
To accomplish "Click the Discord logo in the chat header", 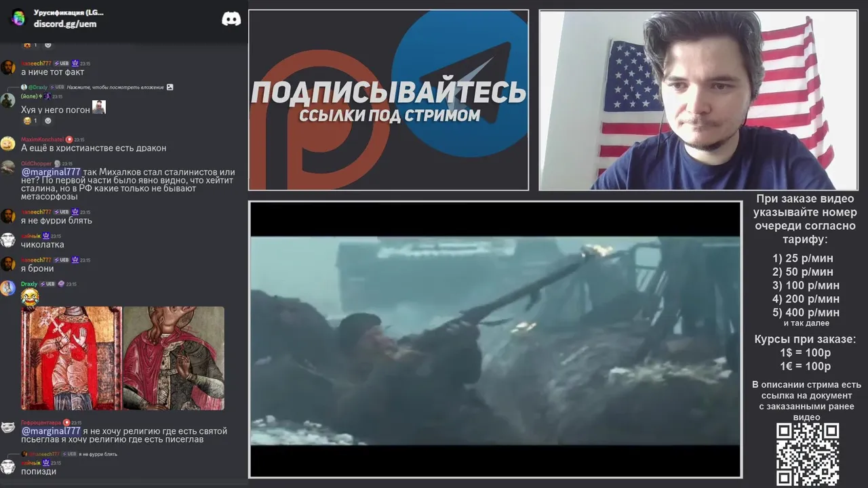I will [231, 18].
